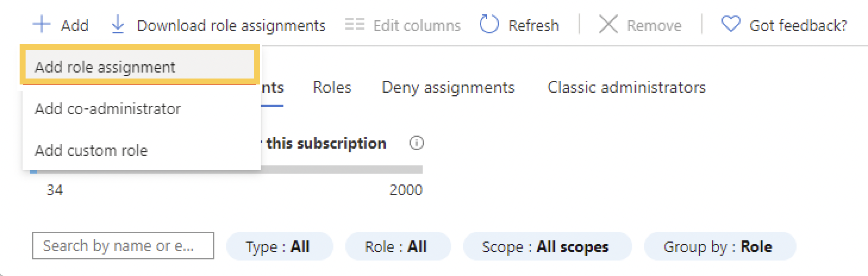The height and width of the screenshot is (276, 868).
Task: Click the info icon beside subscription heading
Action: [x=417, y=143]
